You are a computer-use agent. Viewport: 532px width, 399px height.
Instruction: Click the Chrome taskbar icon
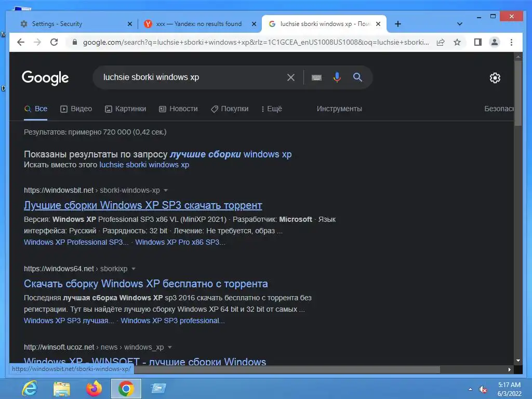click(x=126, y=389)
